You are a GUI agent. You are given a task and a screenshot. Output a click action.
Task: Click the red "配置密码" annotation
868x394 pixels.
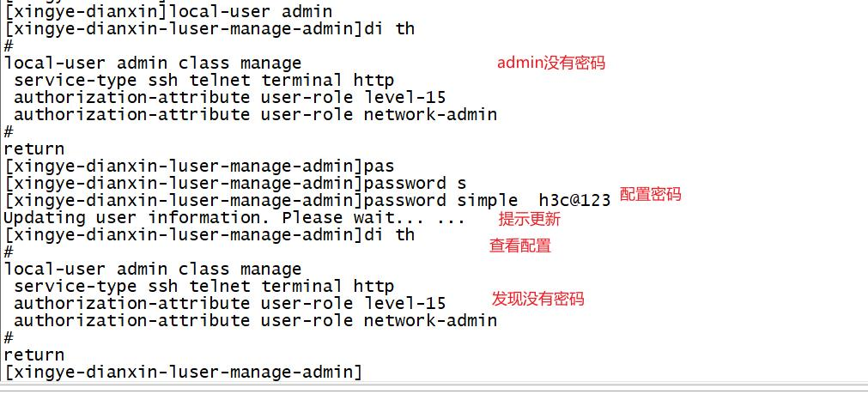pos(650,195)
